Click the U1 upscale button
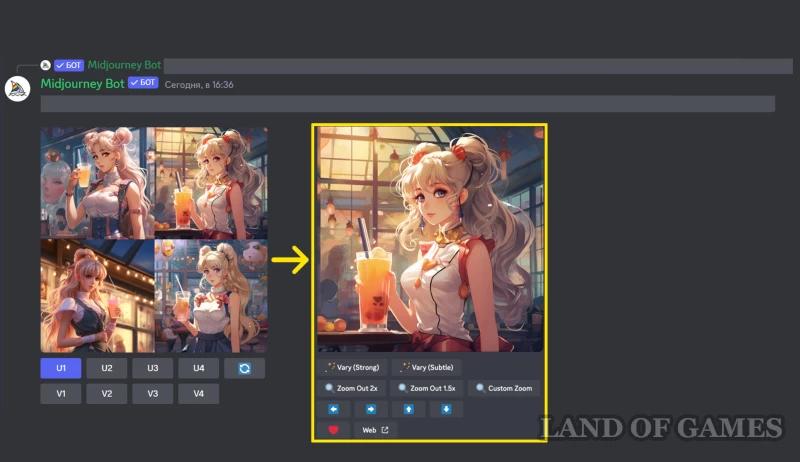This screenshot has height=462, width=800. tap(61, 368)
